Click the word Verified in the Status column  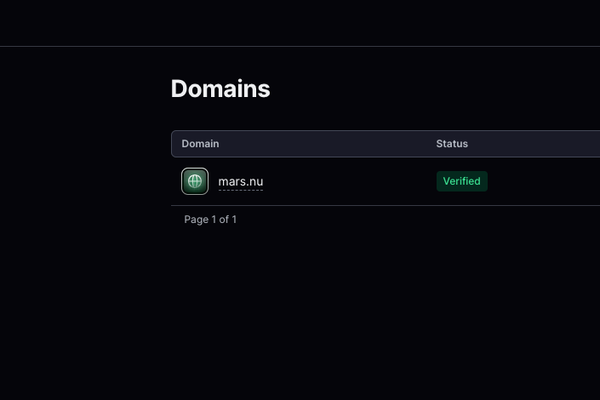click(462, 181)
